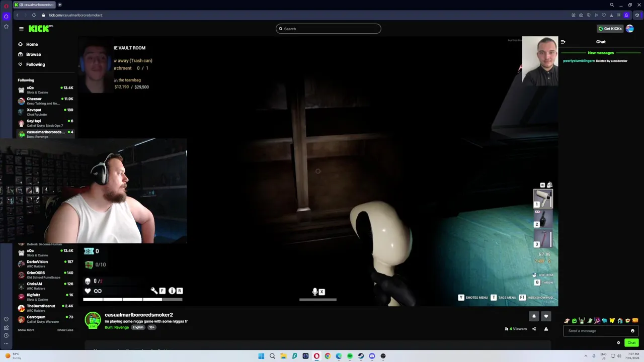
Task: Open the emoji picker in chat
Action: click(632, 331)
